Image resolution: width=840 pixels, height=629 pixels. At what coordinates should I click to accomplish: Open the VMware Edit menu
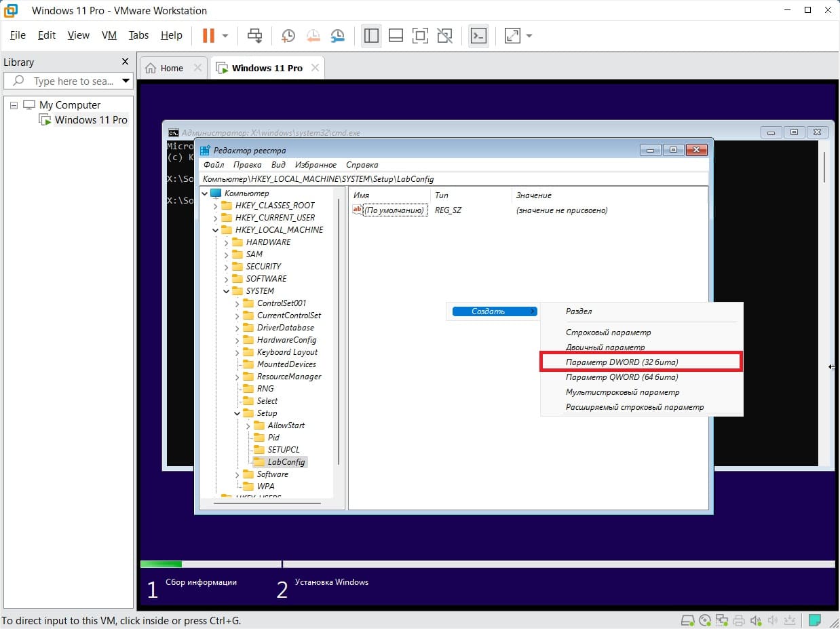47,35
